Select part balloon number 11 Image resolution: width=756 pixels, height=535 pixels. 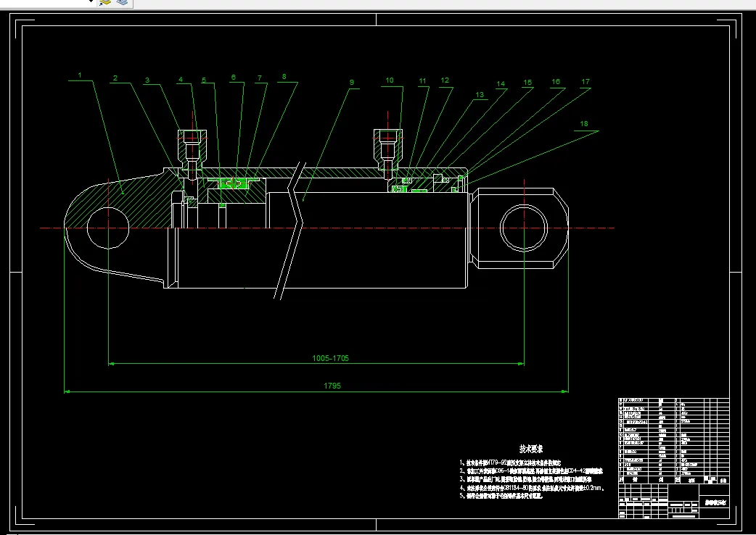click(423, 81)
